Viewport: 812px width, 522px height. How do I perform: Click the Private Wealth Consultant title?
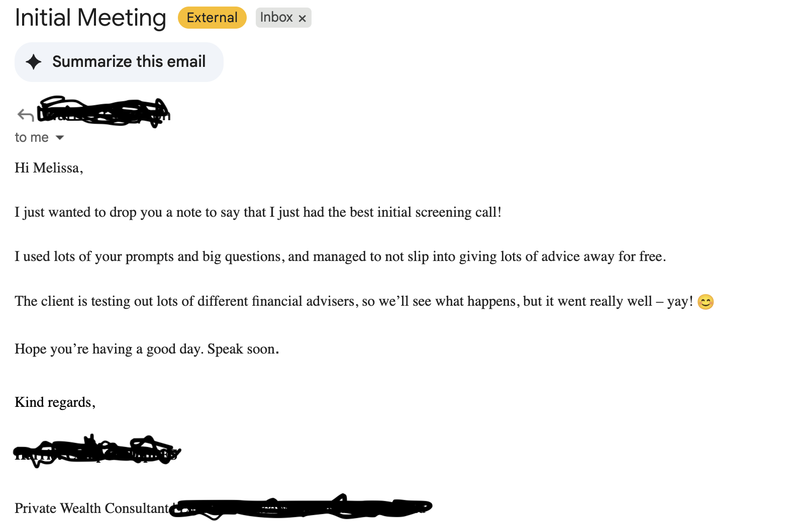point(92,508)
